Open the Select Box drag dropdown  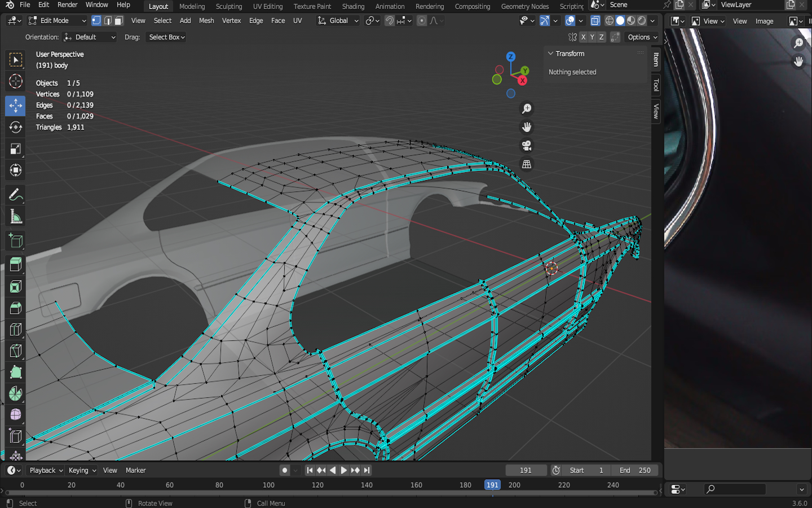(x=167, y=37)
